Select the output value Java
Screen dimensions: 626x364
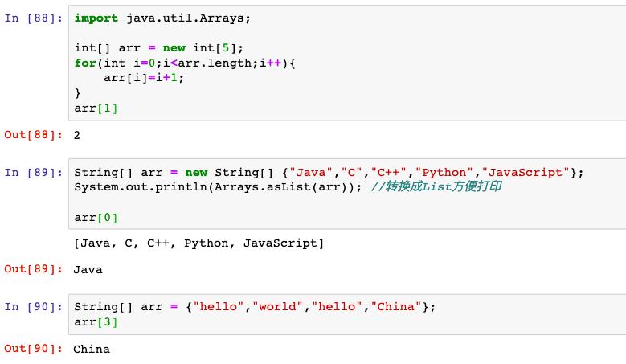88,270
